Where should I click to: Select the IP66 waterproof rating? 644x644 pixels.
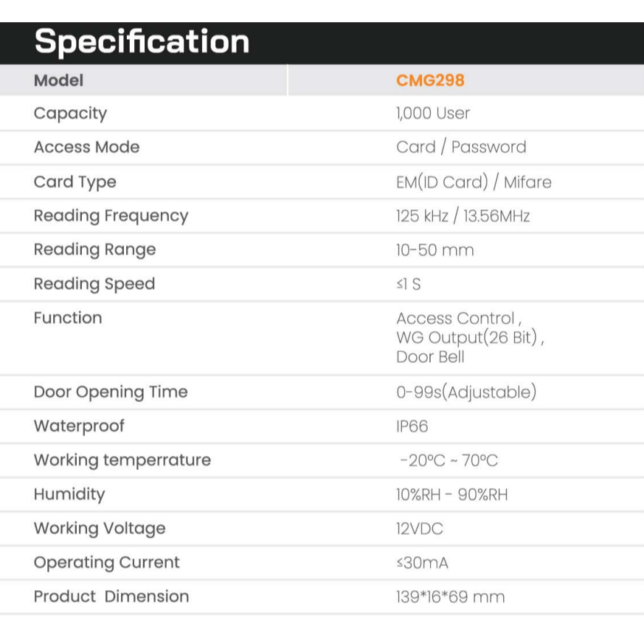[x=412, y=426]
